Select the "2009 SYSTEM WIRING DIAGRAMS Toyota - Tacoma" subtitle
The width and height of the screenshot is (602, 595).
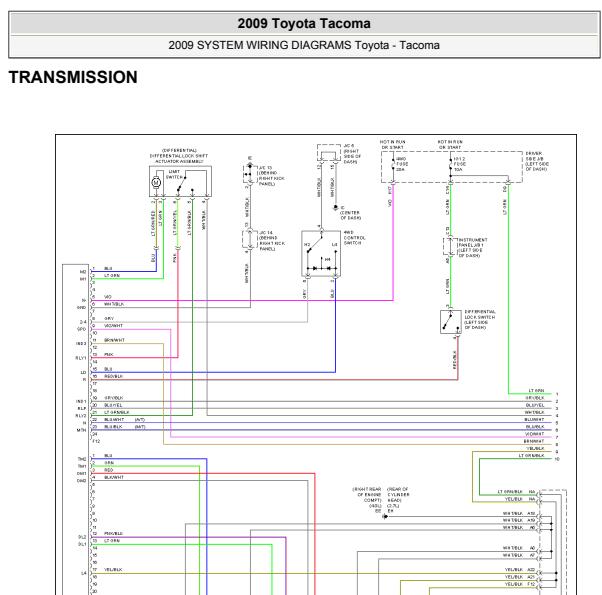pyautogui.click(x=304, y=45)
